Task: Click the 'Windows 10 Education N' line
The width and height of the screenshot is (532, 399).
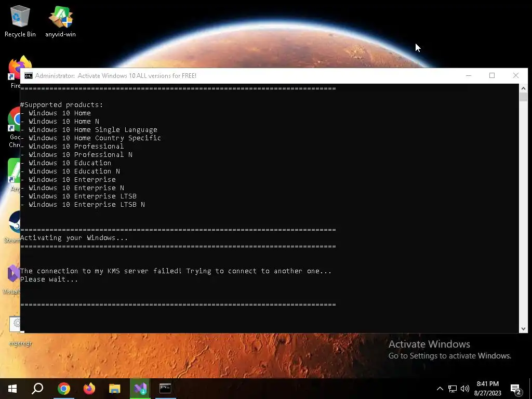Action: 70,171
